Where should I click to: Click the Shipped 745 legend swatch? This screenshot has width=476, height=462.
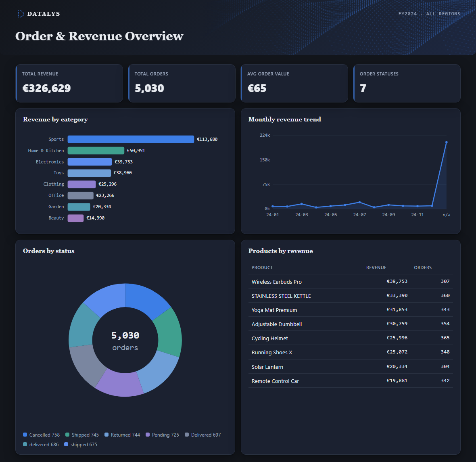[x=67, y=435]
